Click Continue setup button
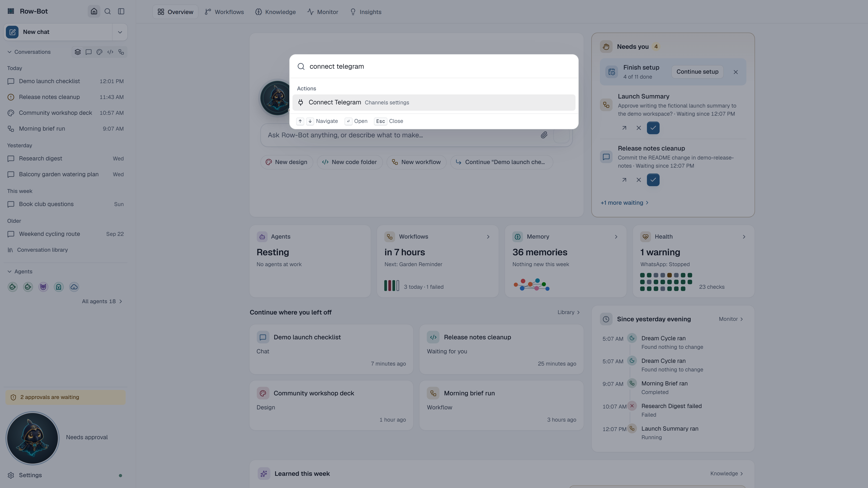Screen dimensions: 868x488 pos(697,72)
